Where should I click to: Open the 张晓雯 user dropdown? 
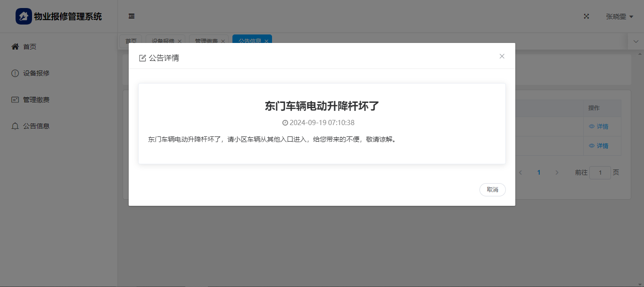pos(619,17)
